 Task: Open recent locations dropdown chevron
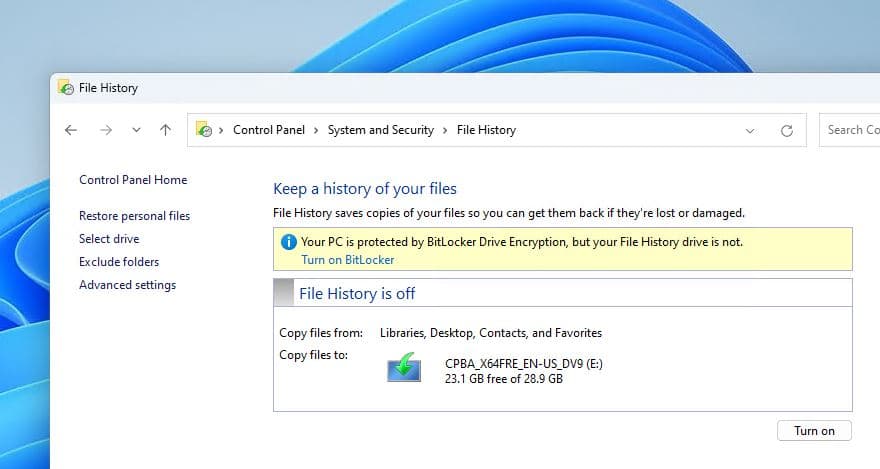(x=136, y=130)
